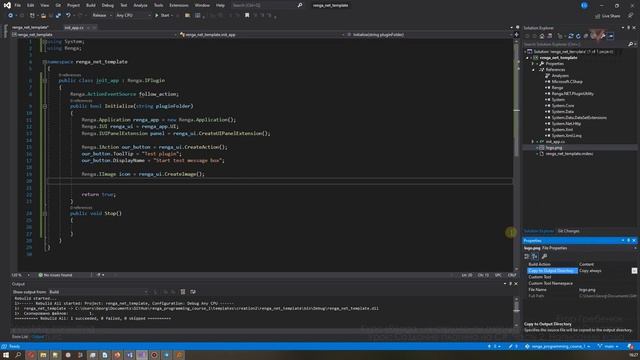Click the Search Solution Explorer input field

click(576, 44)
